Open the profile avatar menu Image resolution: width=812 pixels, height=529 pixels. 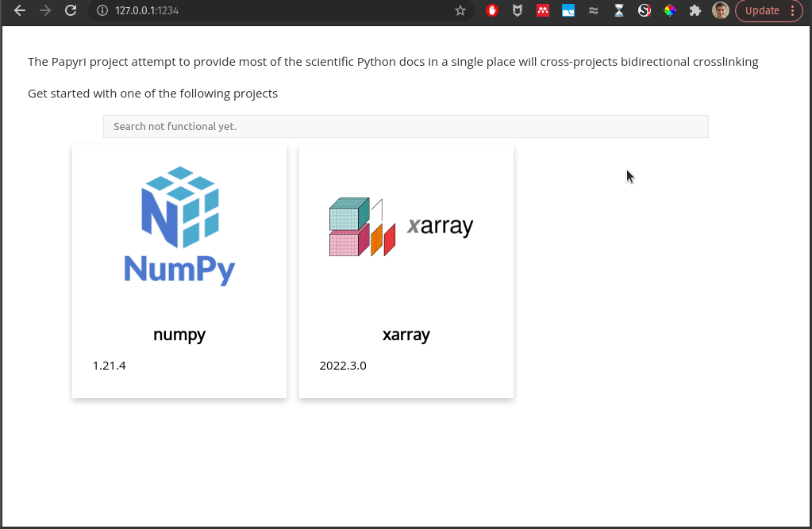tap(721, 10)
